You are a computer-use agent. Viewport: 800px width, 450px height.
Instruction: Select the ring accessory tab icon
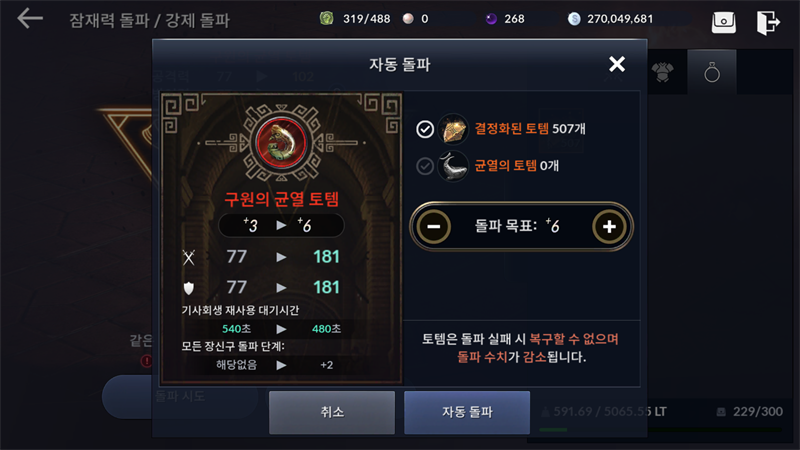click(x=712, y=72)
